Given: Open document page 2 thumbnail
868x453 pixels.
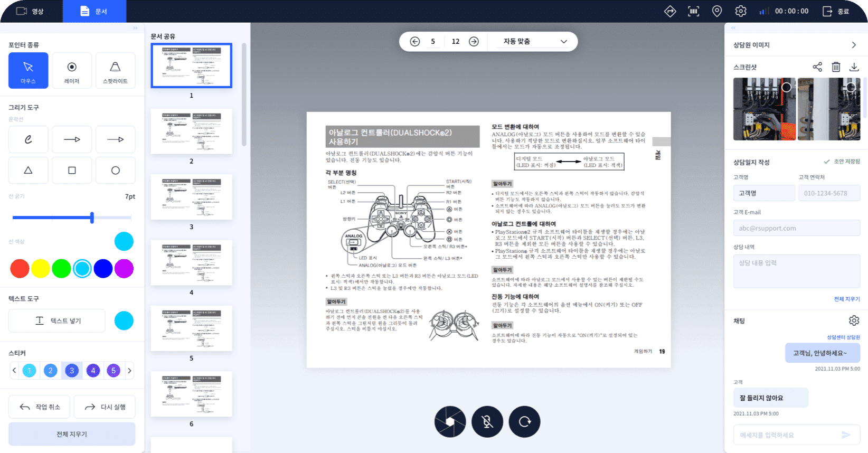Looking at the screenshot, I should [191, 131].
